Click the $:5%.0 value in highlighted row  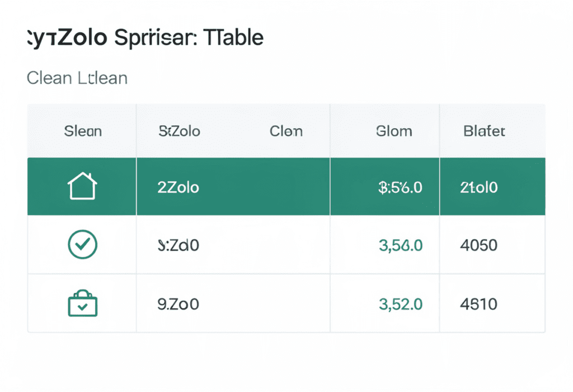pos(400,187)
